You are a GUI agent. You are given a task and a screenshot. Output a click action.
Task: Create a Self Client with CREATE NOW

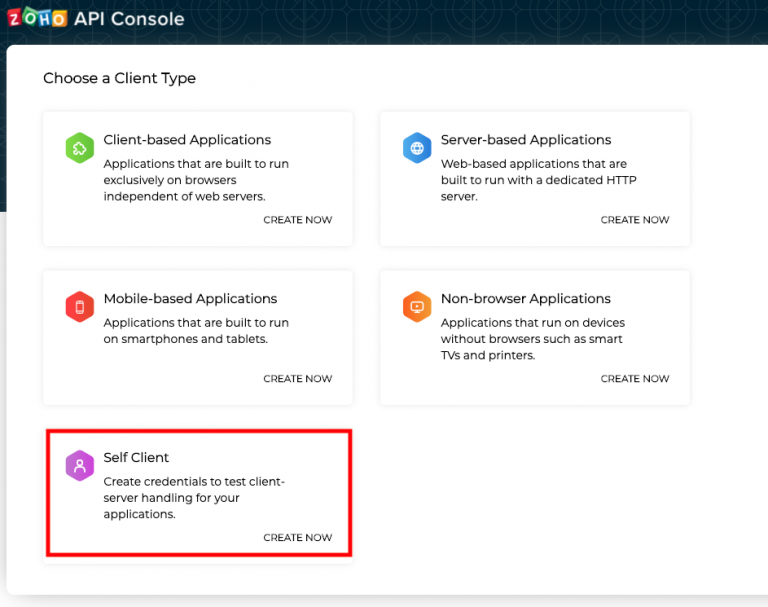[x=298, y=537]
